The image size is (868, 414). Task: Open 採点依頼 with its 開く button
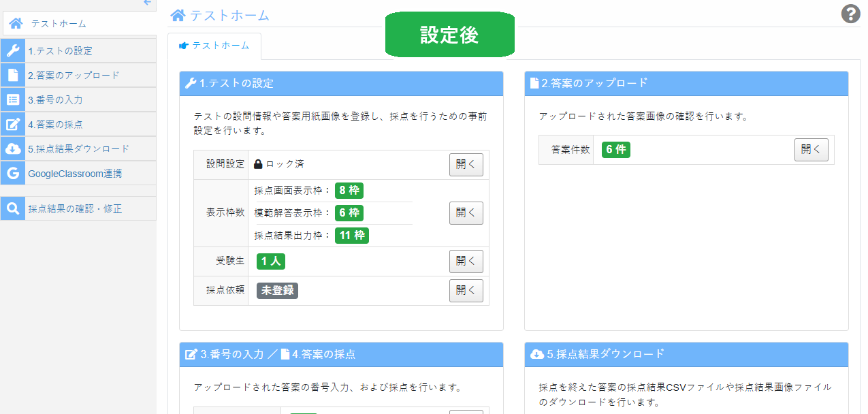(x=466, y=291)
